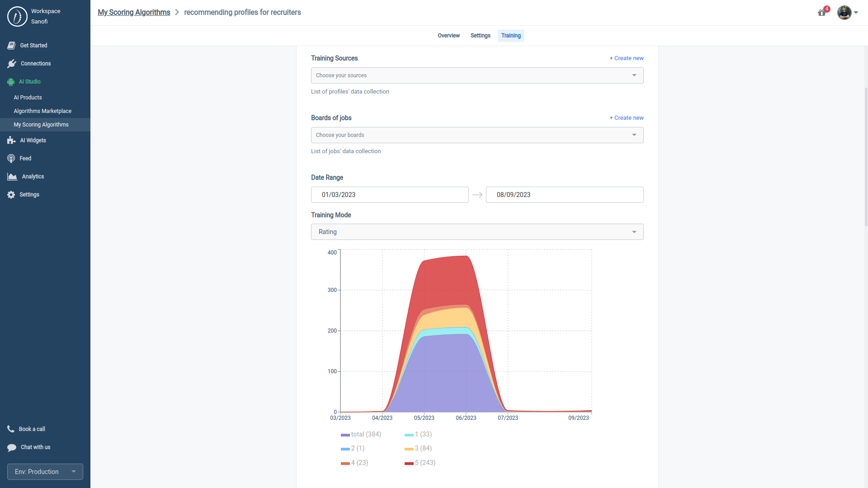Open AI Widgets from the sidebar

(11, 140)
